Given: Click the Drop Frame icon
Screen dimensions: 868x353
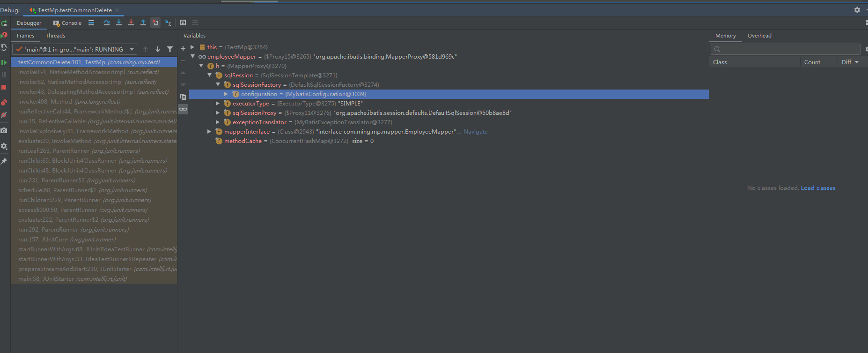Looking at the screenshot, I should tap(155, 23).
